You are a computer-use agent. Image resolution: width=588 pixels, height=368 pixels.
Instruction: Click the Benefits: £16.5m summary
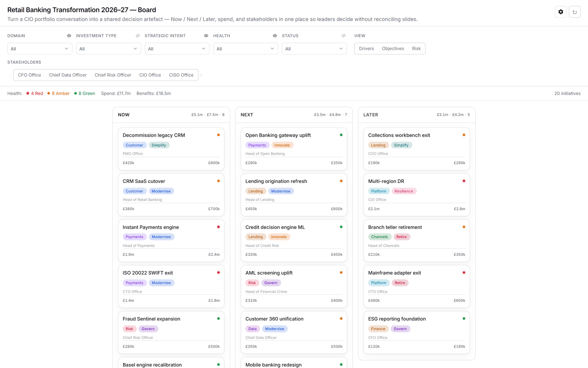point(154,94)
